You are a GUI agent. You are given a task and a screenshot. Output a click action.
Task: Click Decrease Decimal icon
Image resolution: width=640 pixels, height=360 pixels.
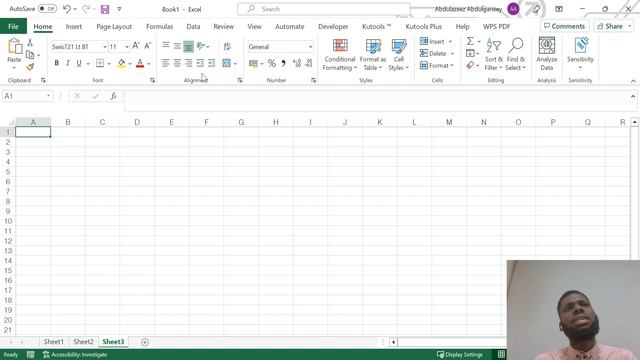click(309, 63)
